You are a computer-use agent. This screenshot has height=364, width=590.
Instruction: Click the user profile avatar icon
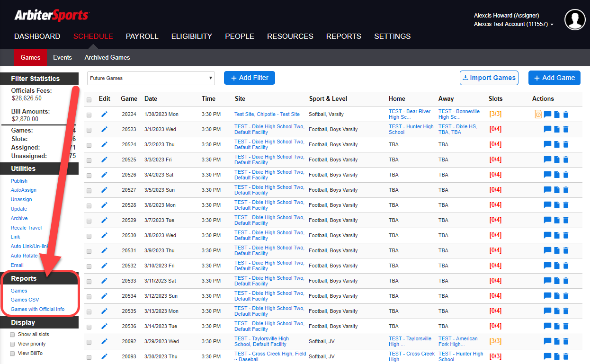575,20
